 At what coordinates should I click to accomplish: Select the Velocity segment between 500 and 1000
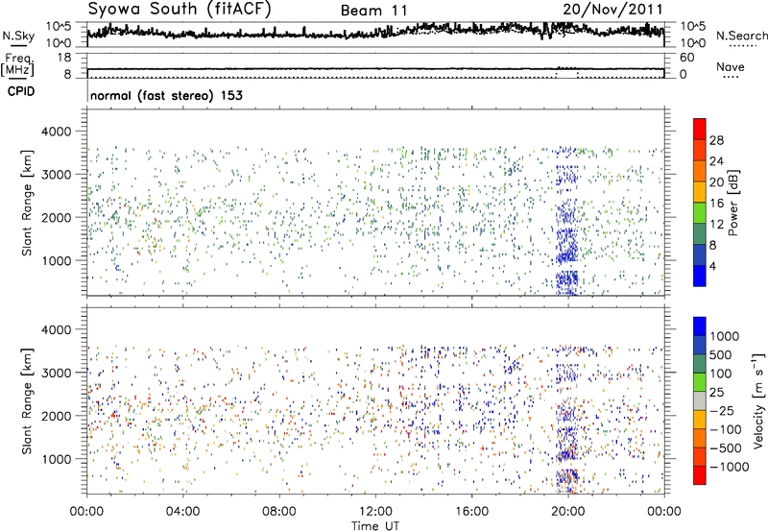pyautogui.click(x=700, y=345)
